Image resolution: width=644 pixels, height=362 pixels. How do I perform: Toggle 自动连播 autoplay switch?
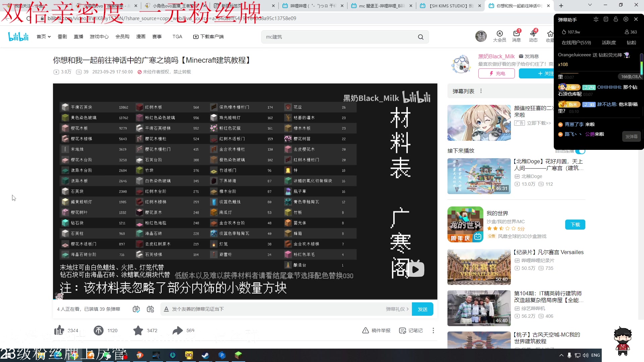pyautogui.click(x=581, y=151)
